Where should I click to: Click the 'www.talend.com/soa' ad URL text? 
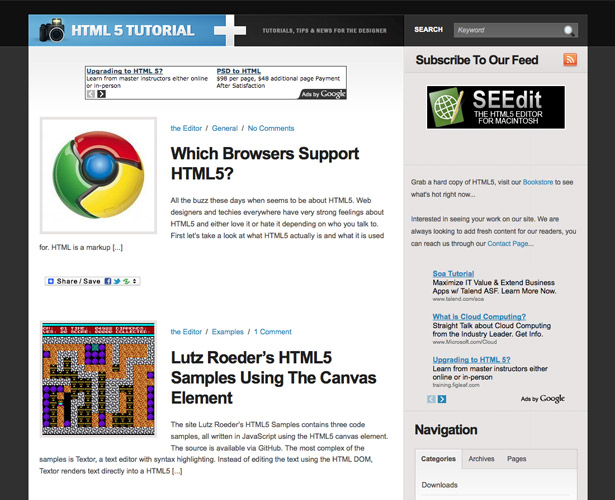(x=458, y=299)
